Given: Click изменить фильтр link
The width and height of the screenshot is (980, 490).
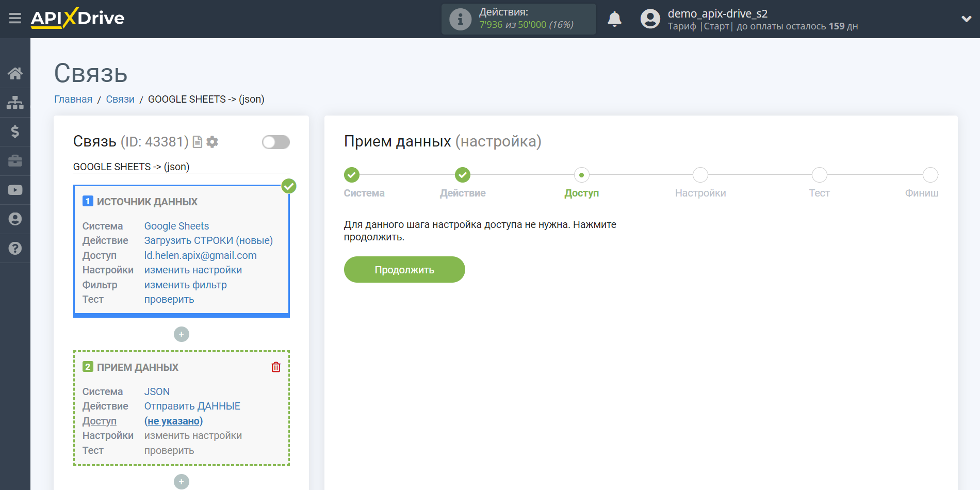Looking at the screenshot, I should tap(185, 285).
